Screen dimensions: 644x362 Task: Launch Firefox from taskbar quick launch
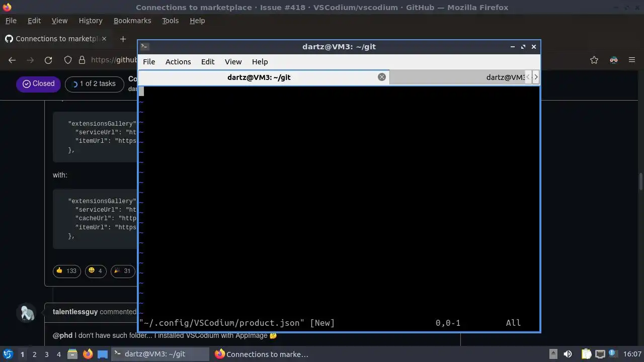tap(88, 354)
